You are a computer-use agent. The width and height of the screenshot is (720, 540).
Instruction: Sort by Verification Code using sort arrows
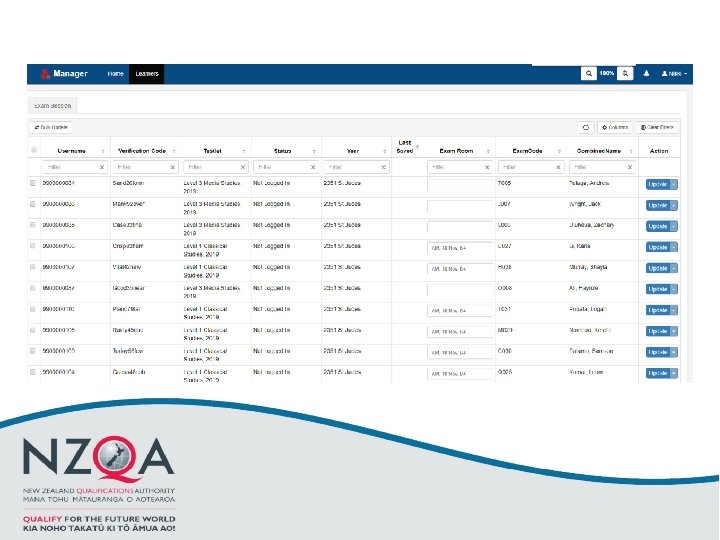pyautogui.click(x=174, y=152)
